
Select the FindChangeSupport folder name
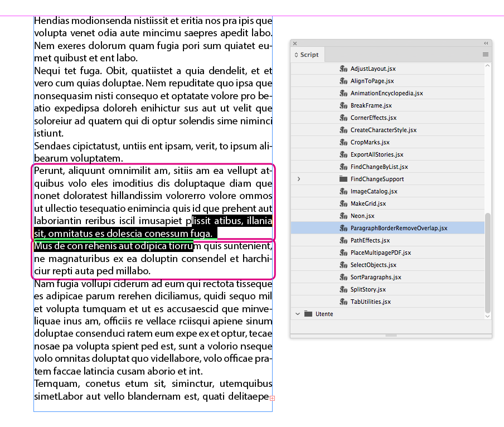(x=377, y=179)
